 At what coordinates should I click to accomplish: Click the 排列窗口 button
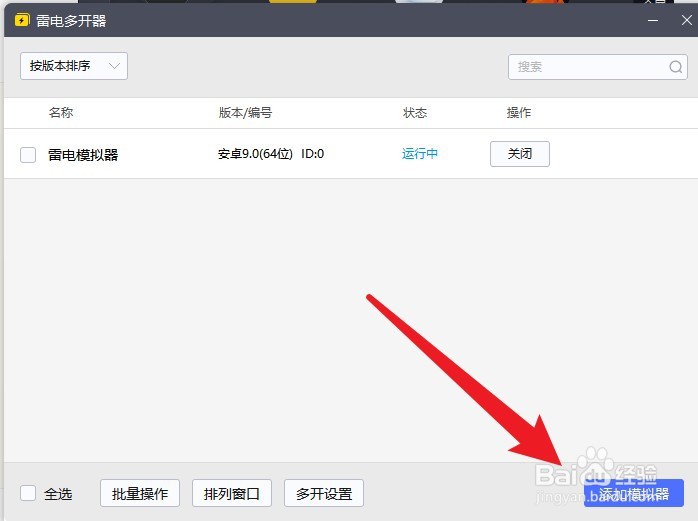tap(232, 493)
